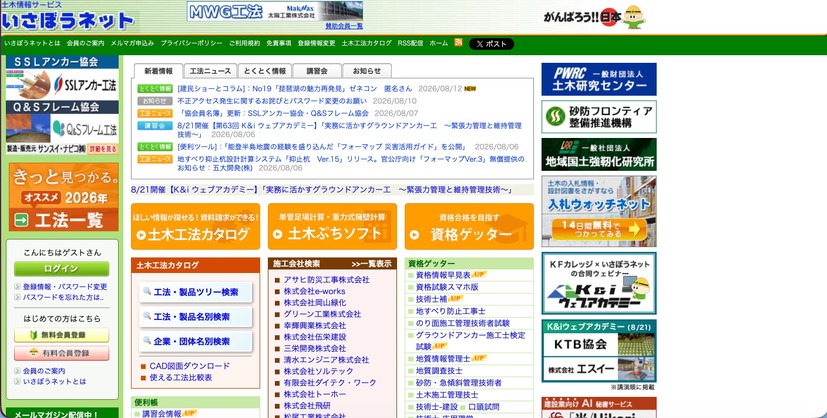Open the KTB協会 banner

click(599, 345)
